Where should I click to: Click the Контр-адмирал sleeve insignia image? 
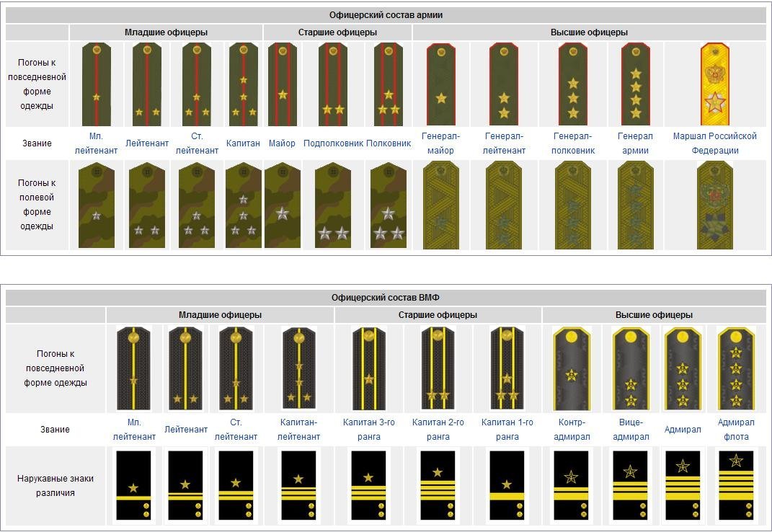[571, 484]
